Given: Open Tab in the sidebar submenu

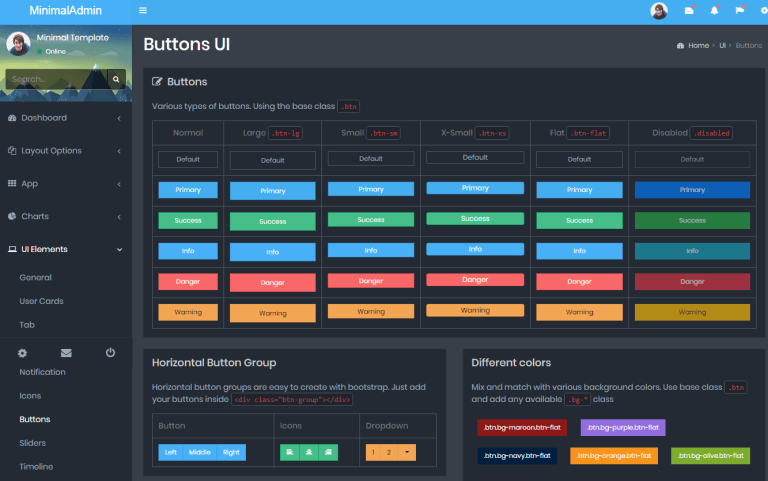Looking at the screenshot, I should 27,324.
